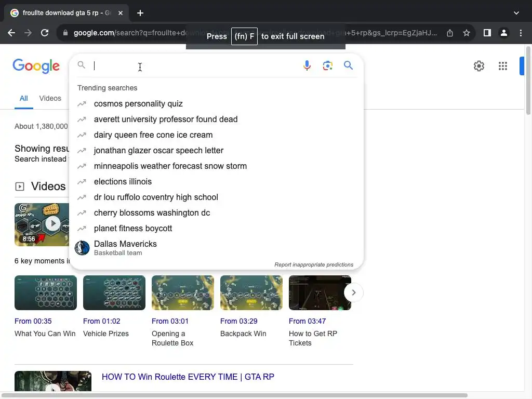Expand the tab search chevron

pyautogui.click(x=516, y=13)
